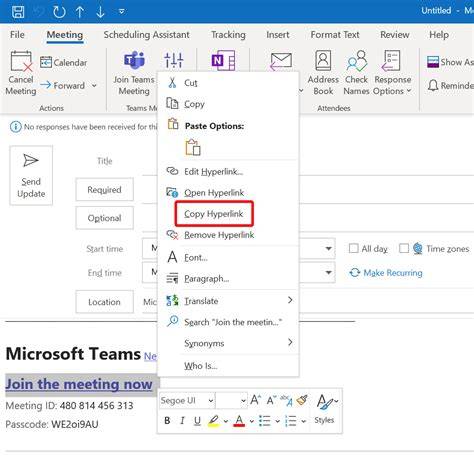Click Join the meeting now link

(x=79, y=384)
